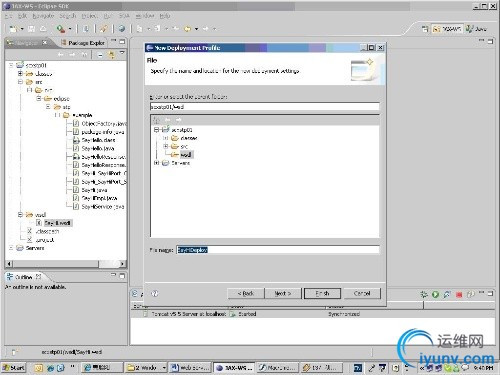The width and height of the screenshot is (500, 375).
Task: Click the Start button on taskbar
Action: tap(14, 368)
